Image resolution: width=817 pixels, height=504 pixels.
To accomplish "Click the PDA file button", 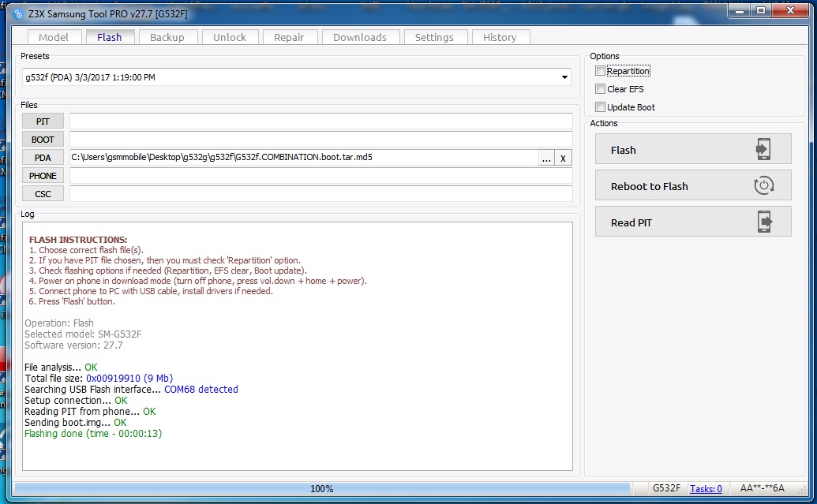I will point(43,158).
